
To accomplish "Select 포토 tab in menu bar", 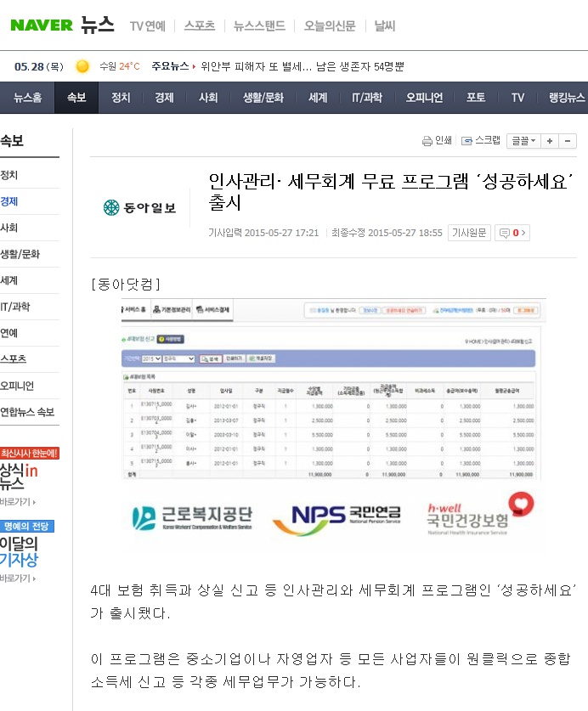I will pos(476,98).
